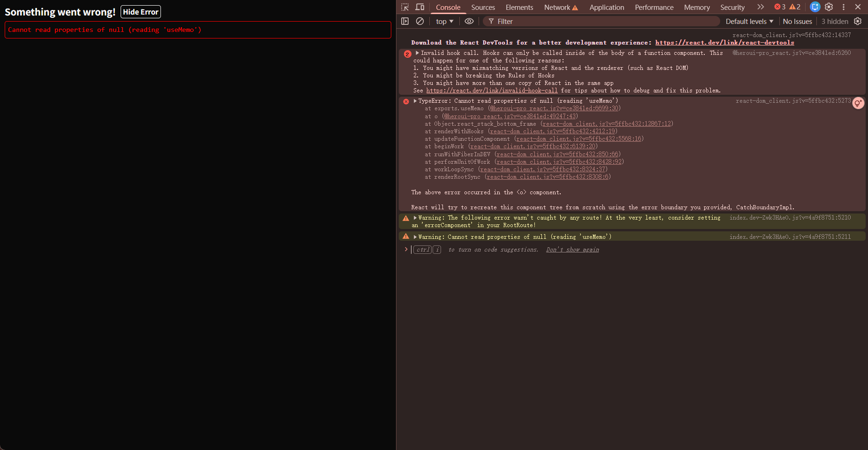Click the repeat count 2 badge
This screenshot has height=450, width=868.
click(x=407, y=54)
